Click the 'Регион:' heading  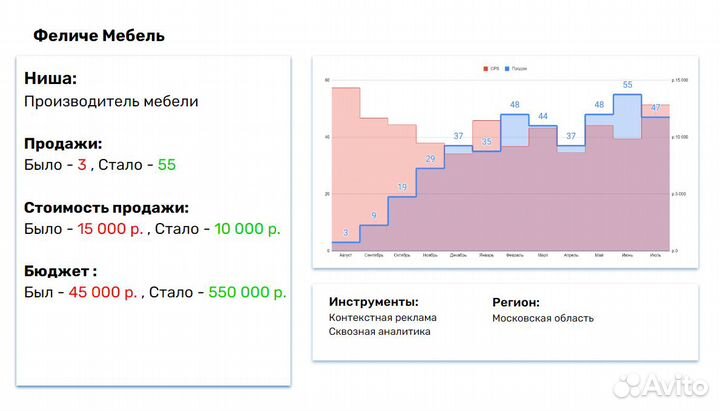pyautogui.click(x=516, y=301)
